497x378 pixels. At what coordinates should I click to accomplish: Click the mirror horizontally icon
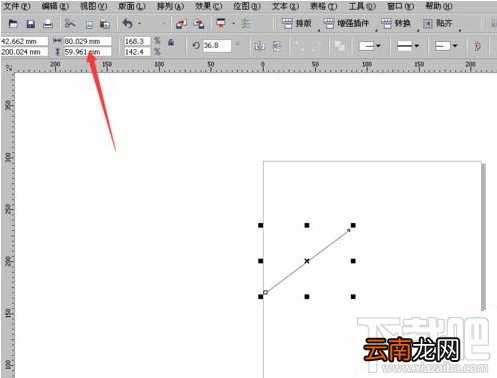(260, 46)
